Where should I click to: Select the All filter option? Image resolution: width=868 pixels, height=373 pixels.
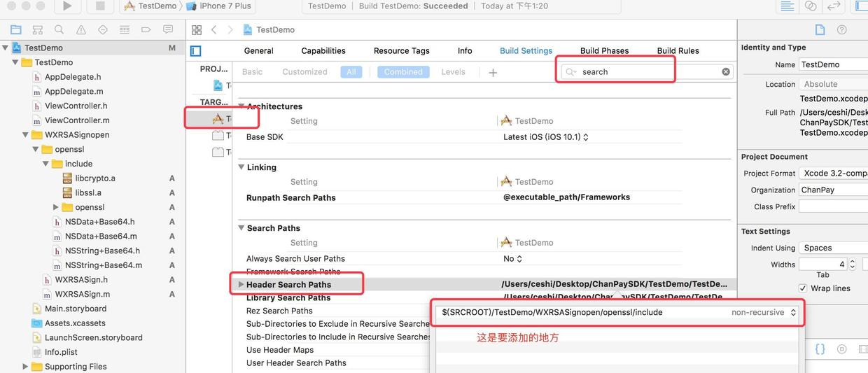point(351,72)
